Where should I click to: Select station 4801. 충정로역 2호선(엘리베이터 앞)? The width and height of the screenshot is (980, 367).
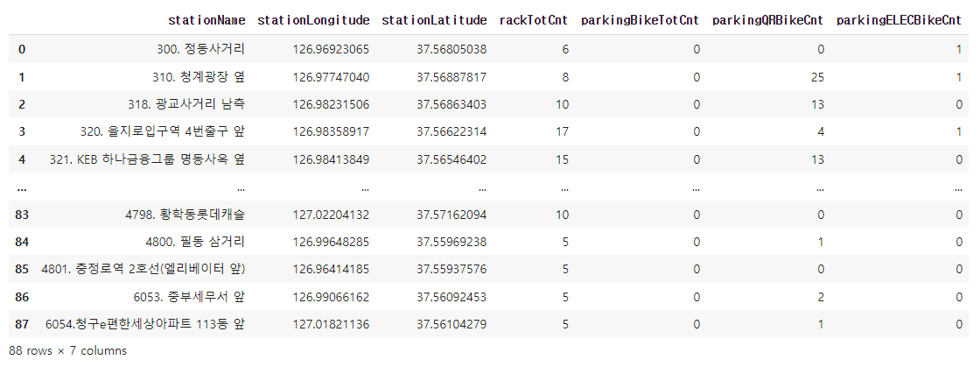coord(143,270)
